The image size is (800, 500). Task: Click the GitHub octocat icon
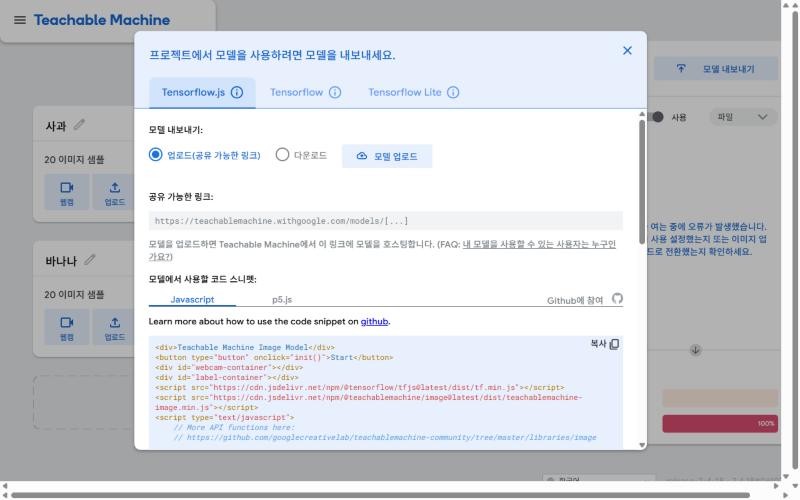pos(617,299)
